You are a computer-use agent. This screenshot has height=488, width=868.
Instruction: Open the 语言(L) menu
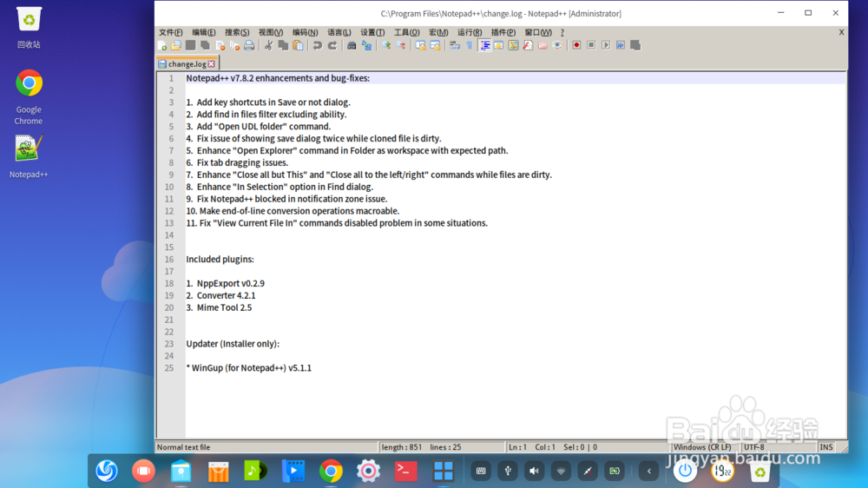[x=339, y=32]
